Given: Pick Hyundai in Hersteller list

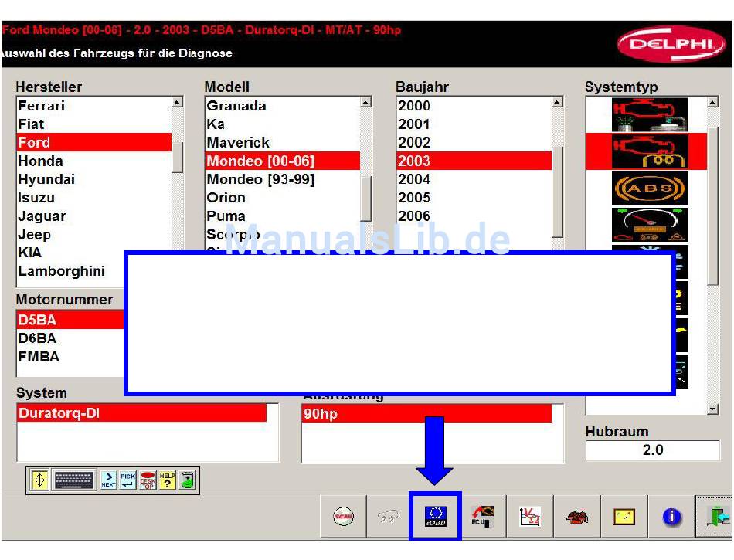Looking at the screenshot, I should tap(94, 179).
